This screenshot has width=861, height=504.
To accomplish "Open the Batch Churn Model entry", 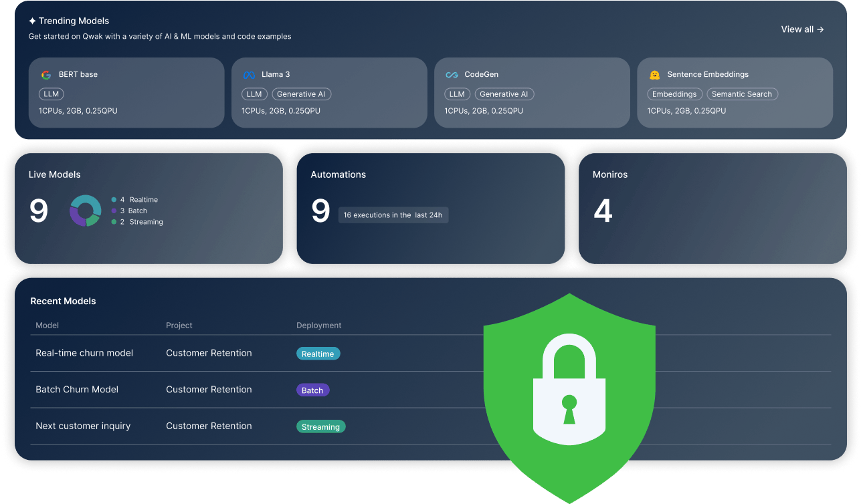I will coord(77,390).
